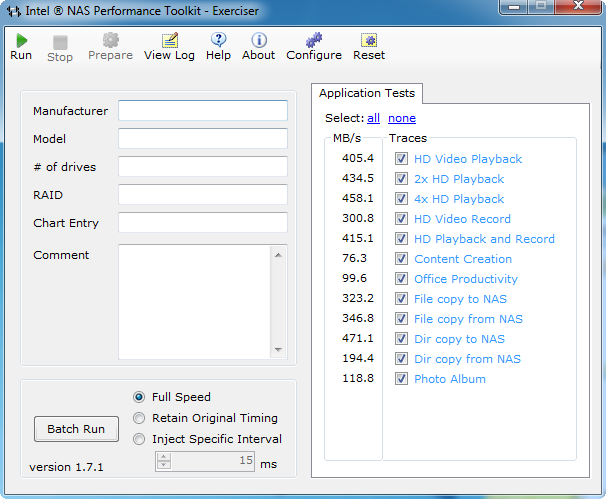Click the Dir copy to NAS link
The height and width of the screenshot is (499, 606).
[460, 339]
